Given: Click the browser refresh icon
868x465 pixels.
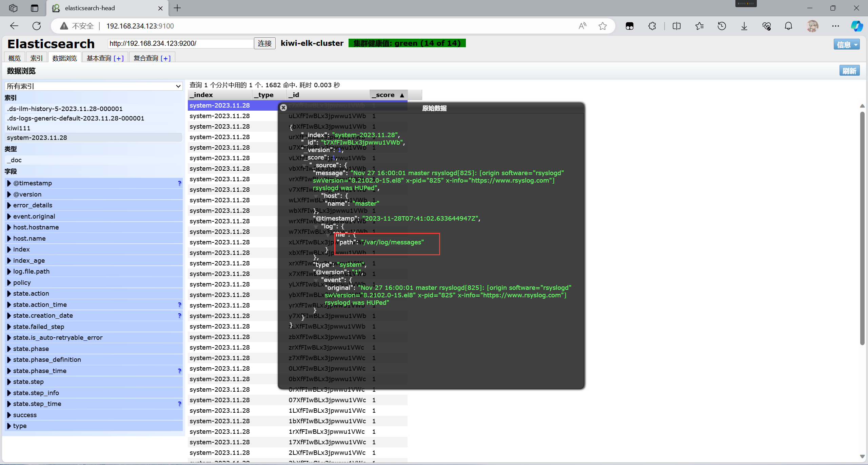Looking at the screenshot, I should (37, 26).
